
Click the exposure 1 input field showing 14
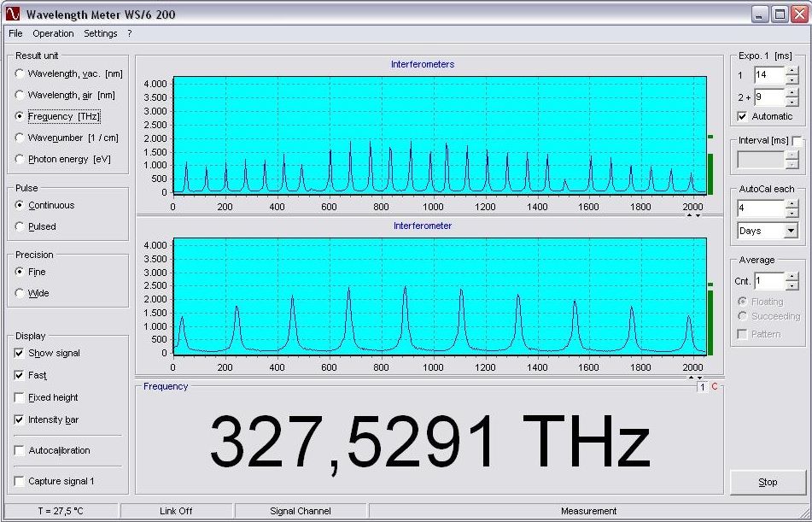pos(769,75)
